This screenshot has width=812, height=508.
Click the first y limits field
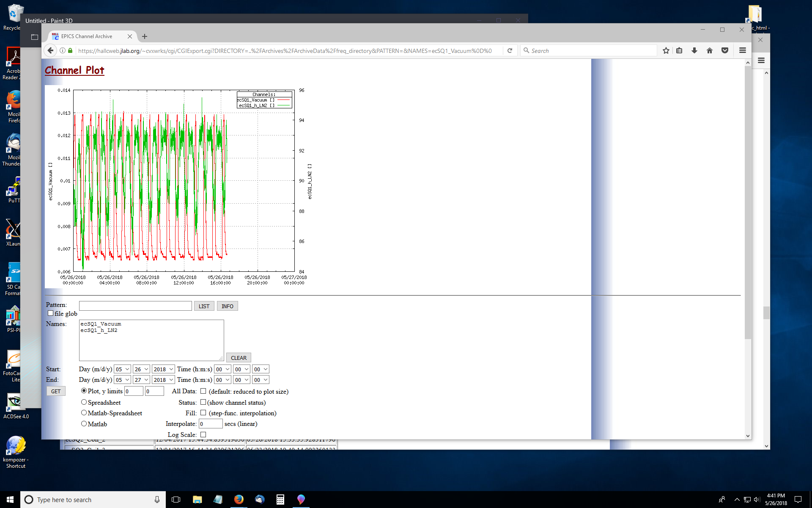tap(134, 391)
